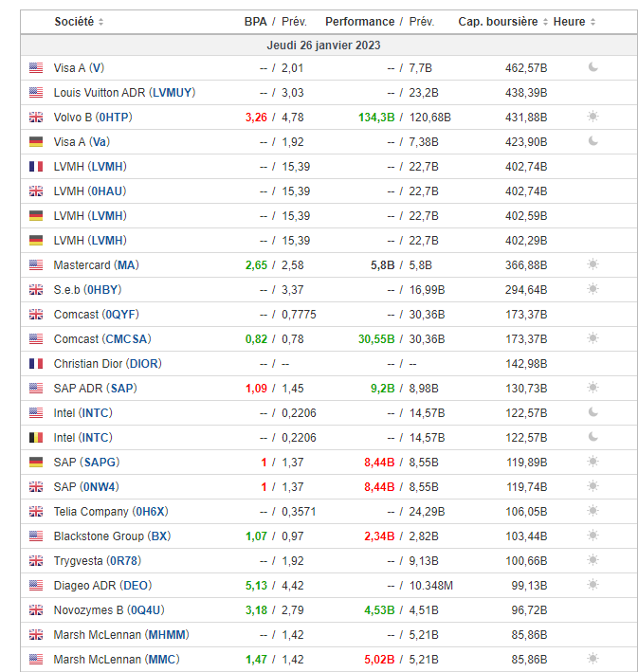
Task: Click the moon icon in Visa A (V) row
Action: click(593, 67)
